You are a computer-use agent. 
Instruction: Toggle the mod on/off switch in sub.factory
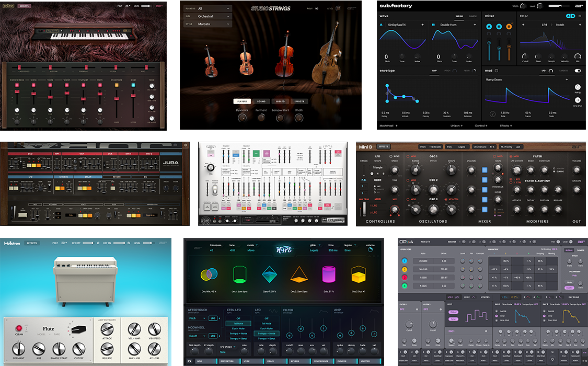(578, 71)
